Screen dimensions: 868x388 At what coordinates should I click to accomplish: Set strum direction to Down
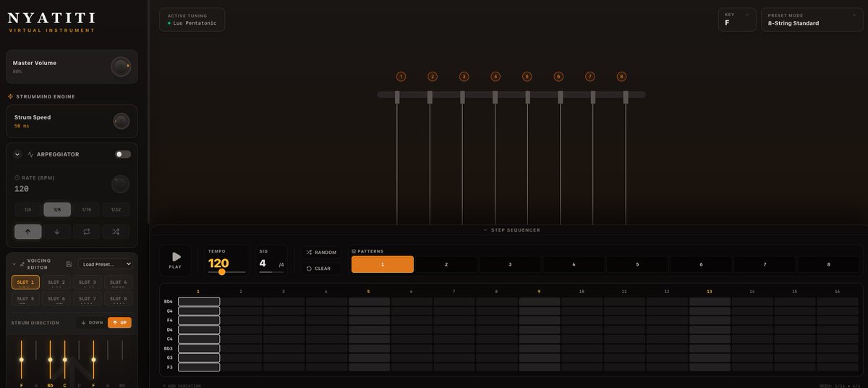tap(91, 323)
